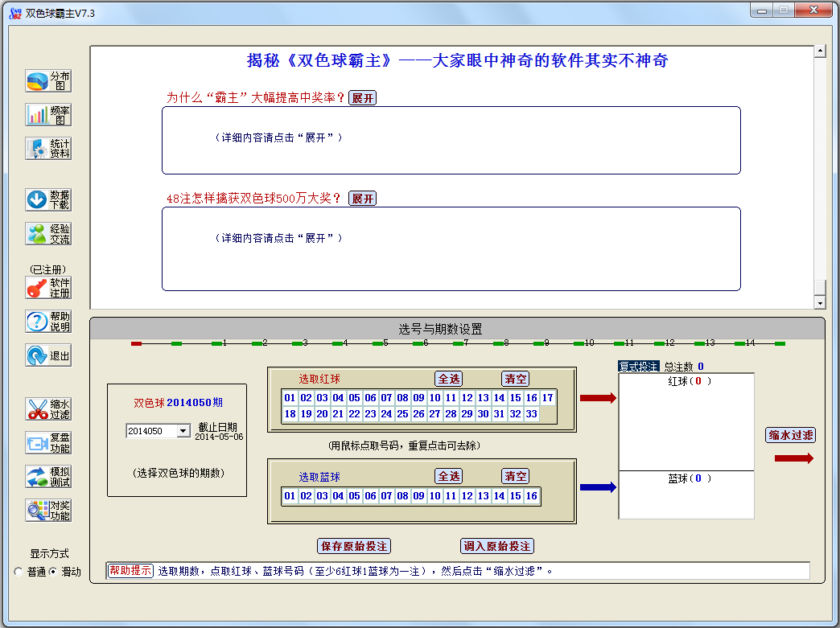Pick blue ball 09
The width and height of the screenshot is (840, 628).
point(418,496)
